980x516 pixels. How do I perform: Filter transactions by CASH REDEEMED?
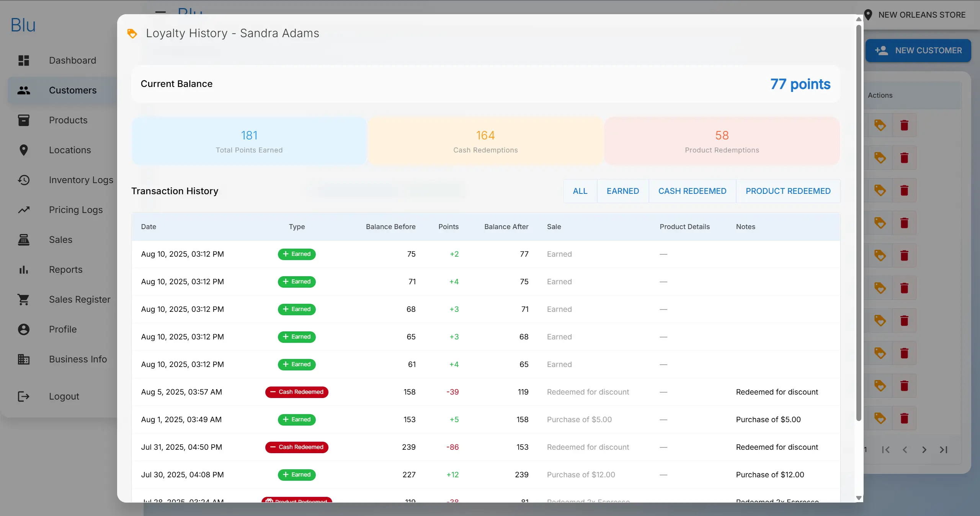click(692, 191)
